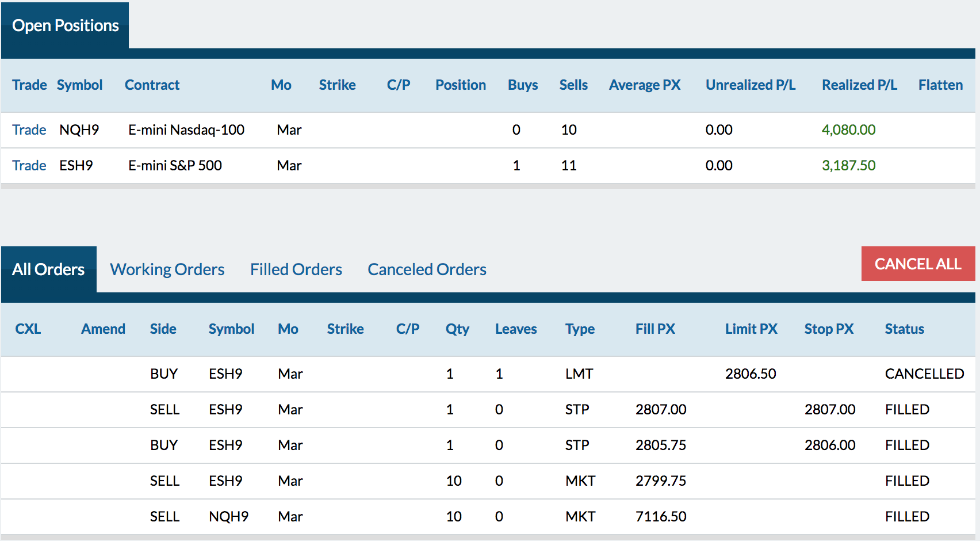Image resolution: width=980 pixels, height=541 pixels.
Task: Click the Fill PX column header
Action: click(655, 329)
